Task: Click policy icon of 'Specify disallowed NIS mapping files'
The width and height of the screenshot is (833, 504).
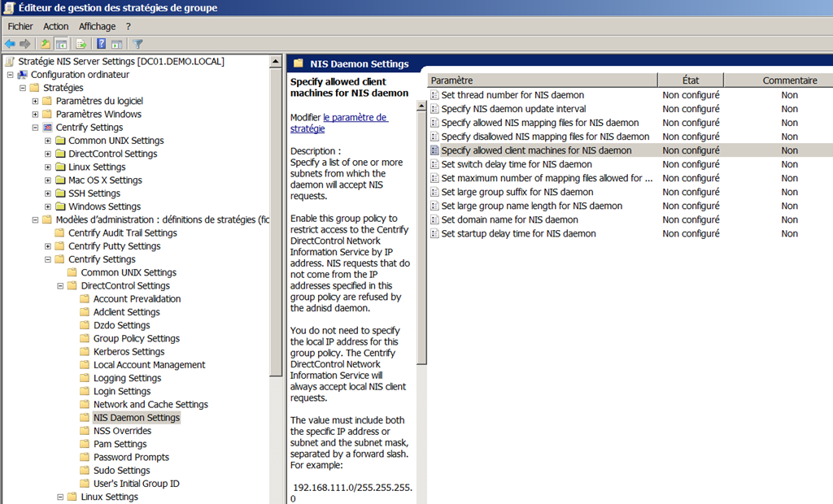Action: tap(434, 137)
